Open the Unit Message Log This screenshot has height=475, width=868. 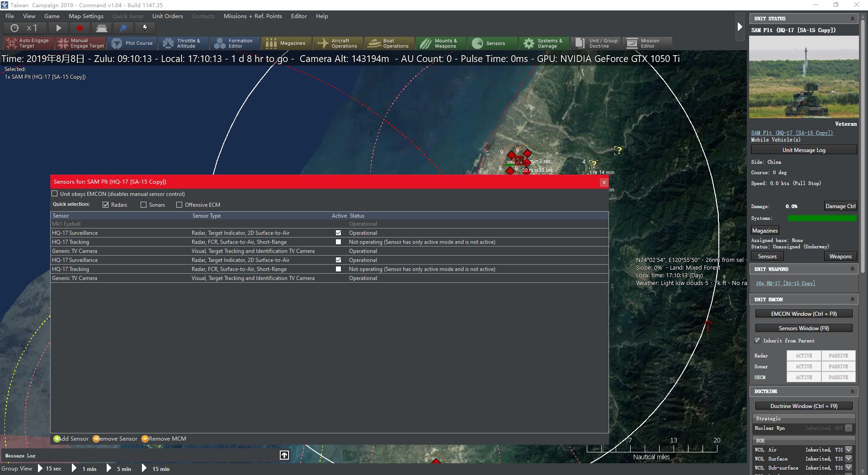[804, 150]
